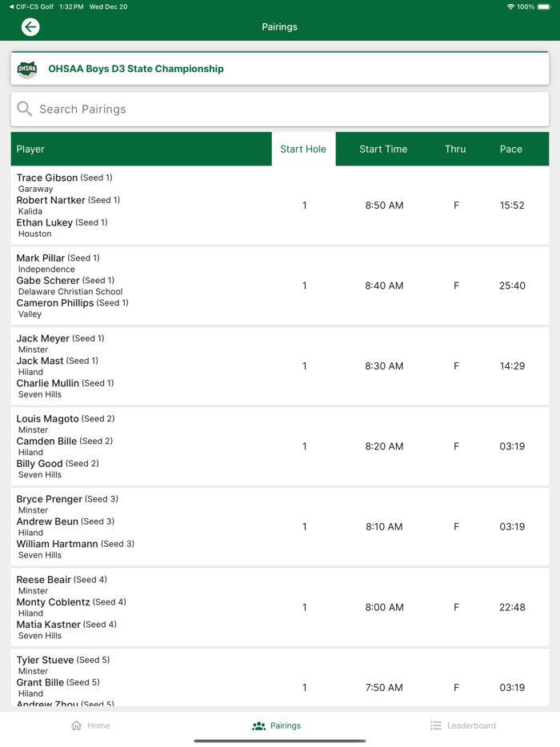Tap the back arrow icon
This screenshot has width=560, height=747.
(30, 26)
